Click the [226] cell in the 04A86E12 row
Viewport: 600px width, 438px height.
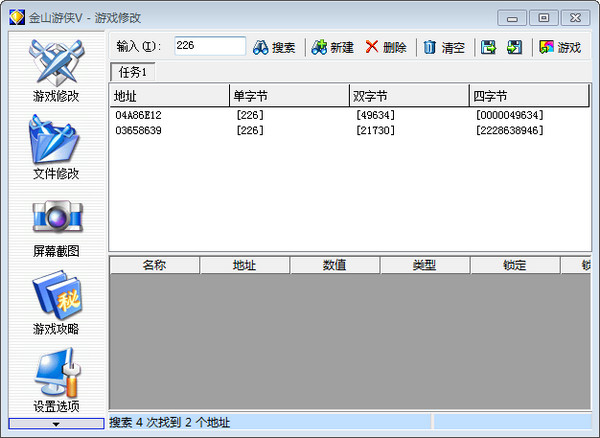pyautogui.click(x=250, y=115)
